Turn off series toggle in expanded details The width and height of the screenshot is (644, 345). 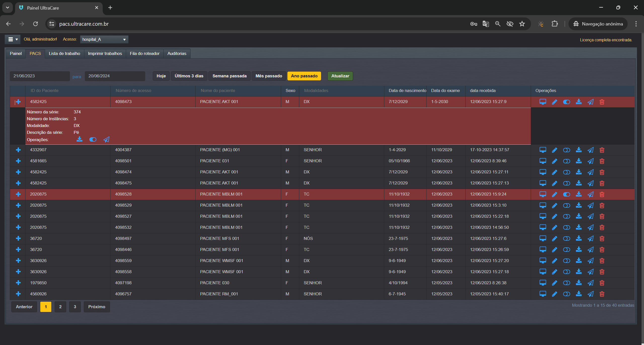[93, 139]
